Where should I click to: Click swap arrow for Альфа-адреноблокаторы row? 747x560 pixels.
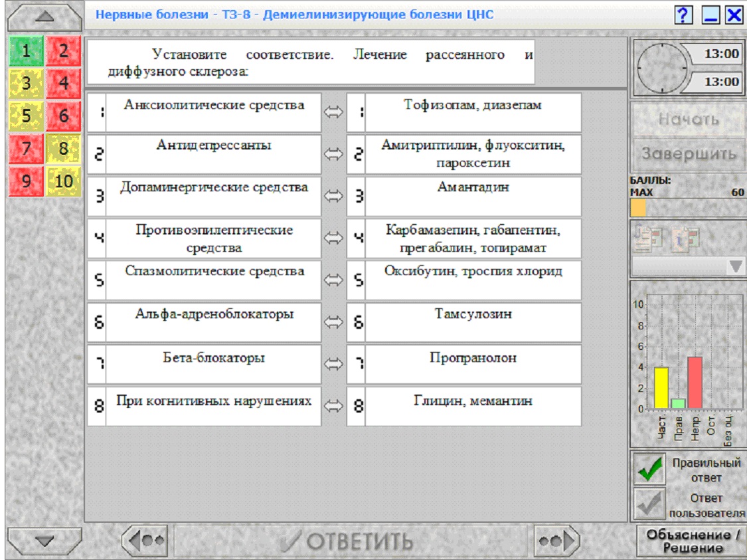coord(333,322)
